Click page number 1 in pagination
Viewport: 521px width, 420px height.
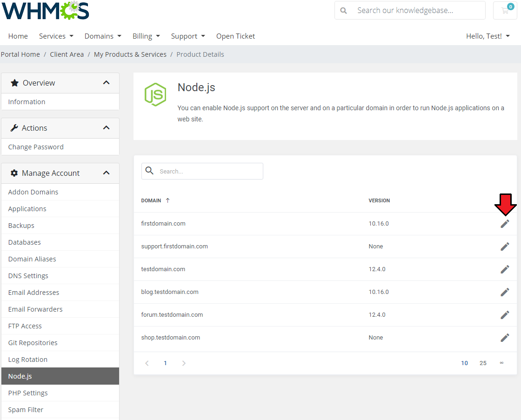pos(165,363)
